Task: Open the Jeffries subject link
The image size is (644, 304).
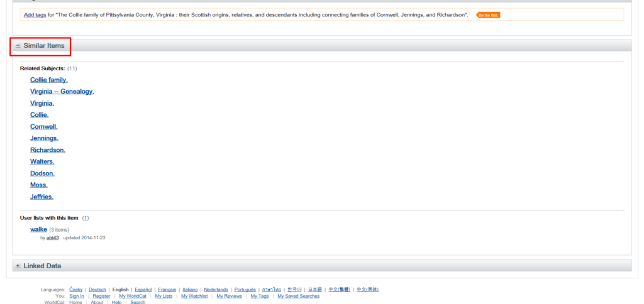Action: coord(42,197)
